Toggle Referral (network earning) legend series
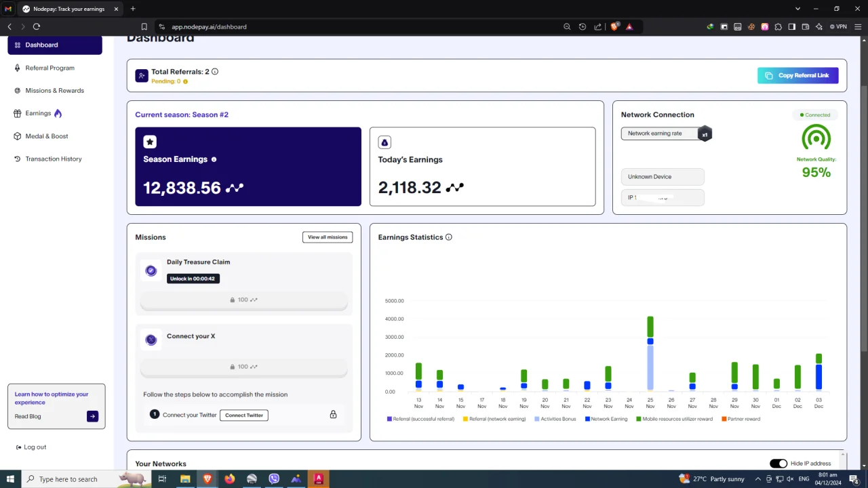 point(494,419)
